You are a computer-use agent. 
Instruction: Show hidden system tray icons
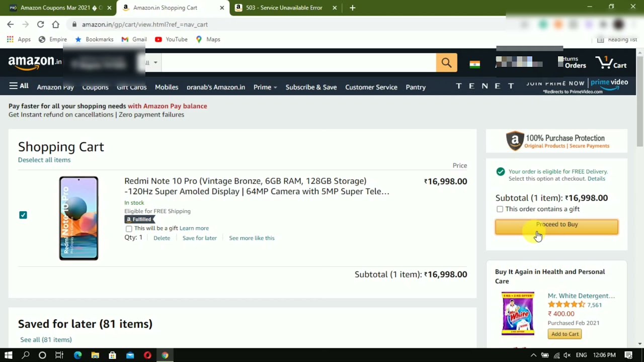pyautogui.click(x=534, y=355)
